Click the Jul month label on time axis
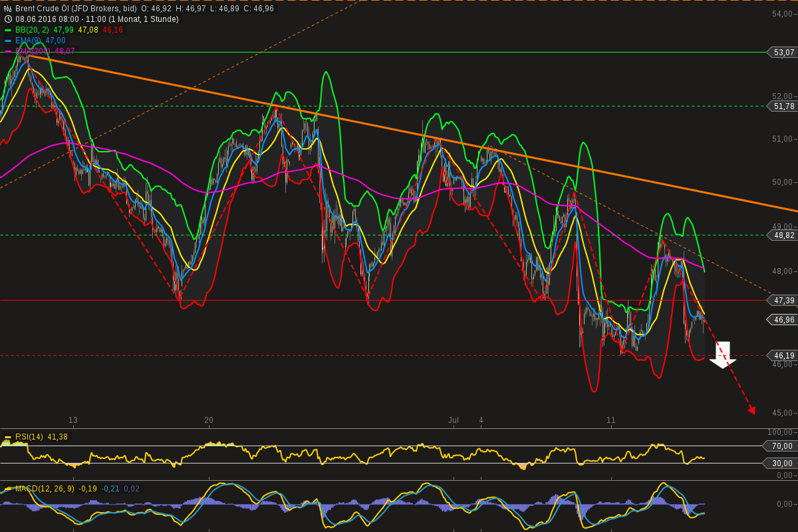Screen dimensions: 798x532 454,420
